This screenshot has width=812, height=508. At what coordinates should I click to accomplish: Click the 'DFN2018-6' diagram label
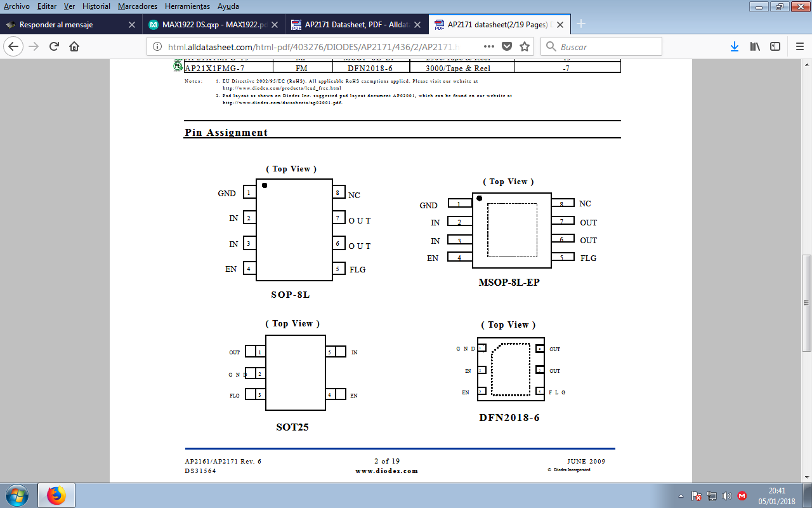509,418
